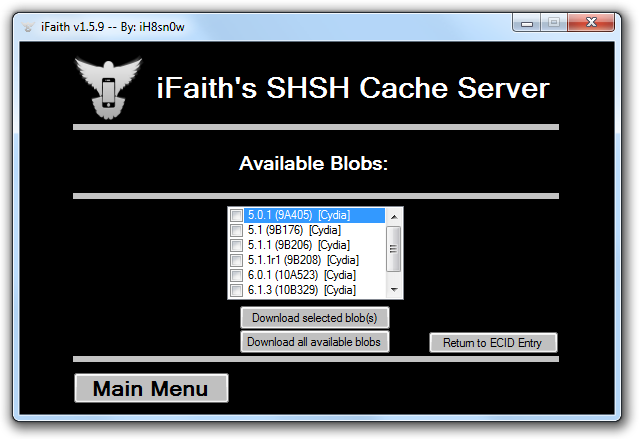Select the 6.1.3 (10B329) checkbox
The width and height of the screenshot is (639, 439).
[237, 290]
